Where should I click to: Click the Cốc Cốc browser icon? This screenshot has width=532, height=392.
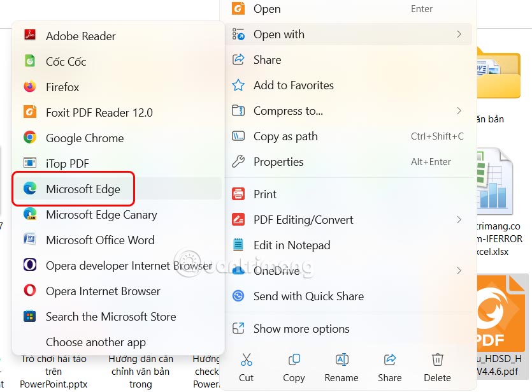pos(30,61)
